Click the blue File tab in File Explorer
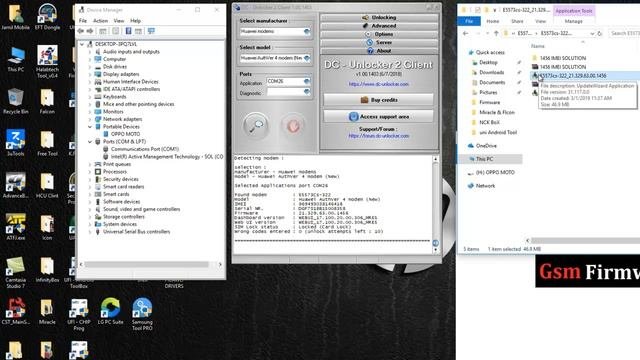The image size is (640, 360). click(x=469, y=21)
